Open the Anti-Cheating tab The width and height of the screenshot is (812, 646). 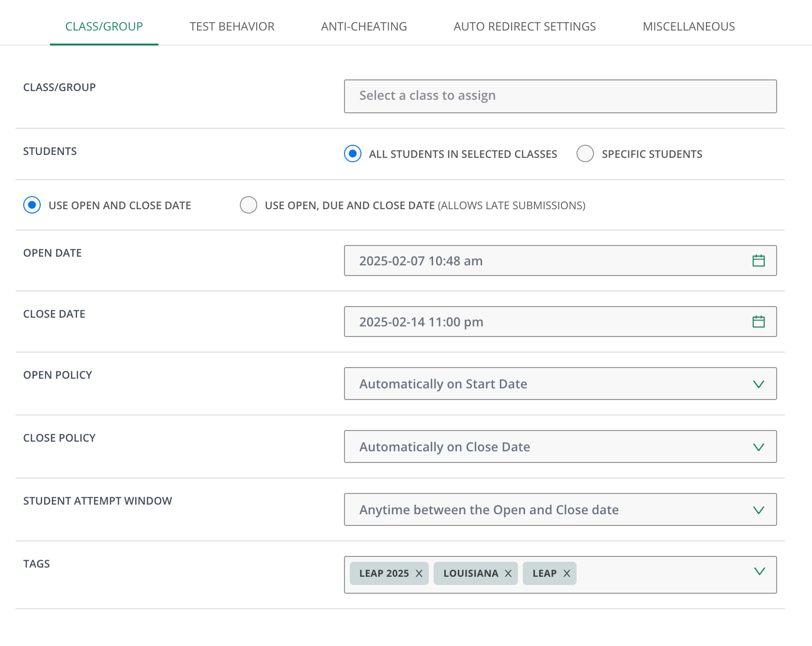pyautogui.click(x=364, y=26)
